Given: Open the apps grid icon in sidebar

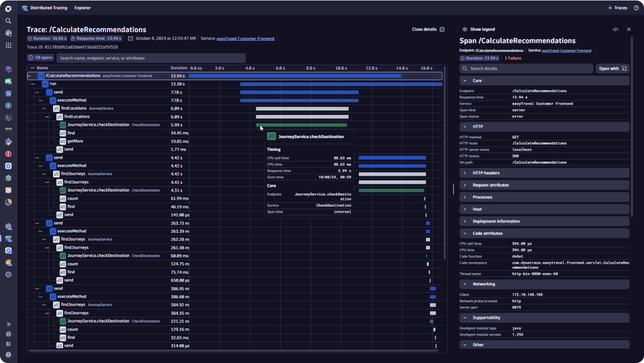Looking at the screenshot, I should click(x=8, y=45).
